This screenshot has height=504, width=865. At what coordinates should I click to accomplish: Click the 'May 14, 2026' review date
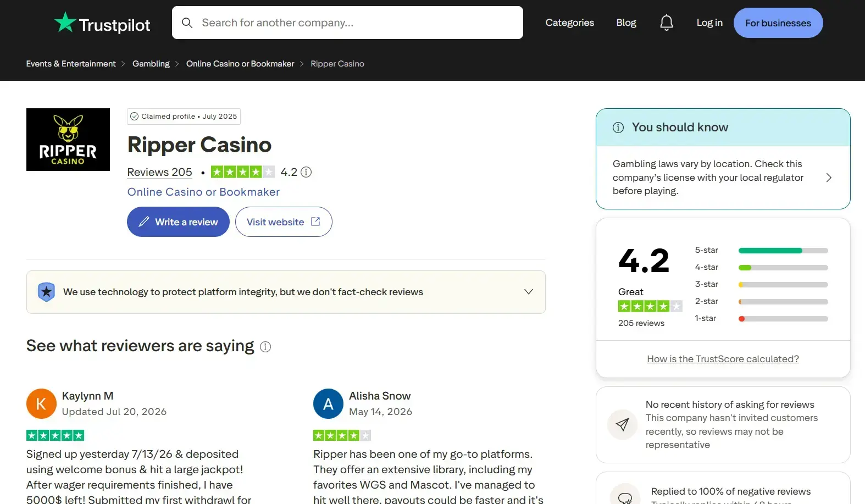pos(380,412)
